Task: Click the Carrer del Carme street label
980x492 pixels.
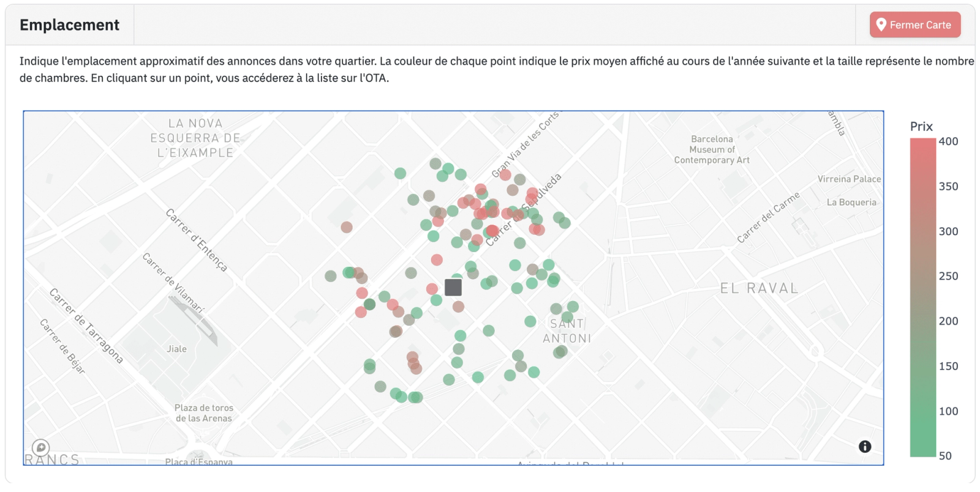Action: pyautogui.click(x=768, y=217)
